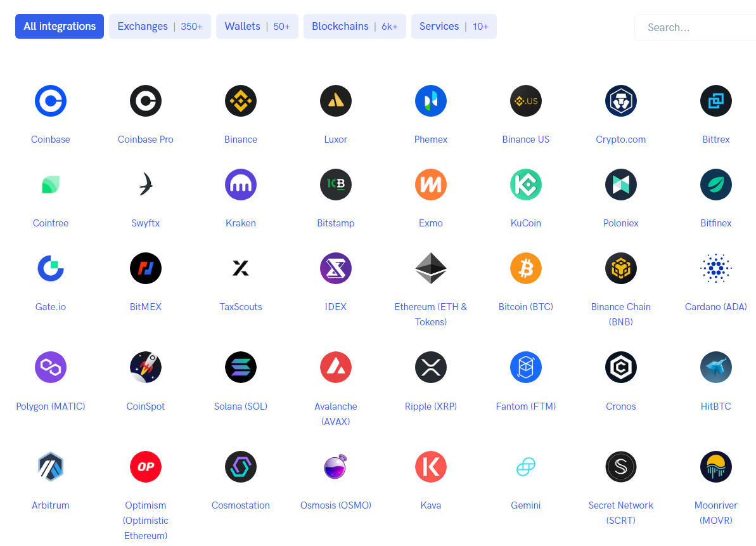
Task: Click the Luxor logo icon
Action: [336, 101]
